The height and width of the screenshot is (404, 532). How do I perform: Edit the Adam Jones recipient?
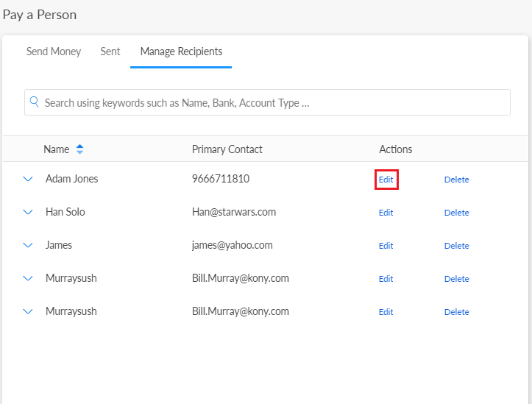[386, 180]
